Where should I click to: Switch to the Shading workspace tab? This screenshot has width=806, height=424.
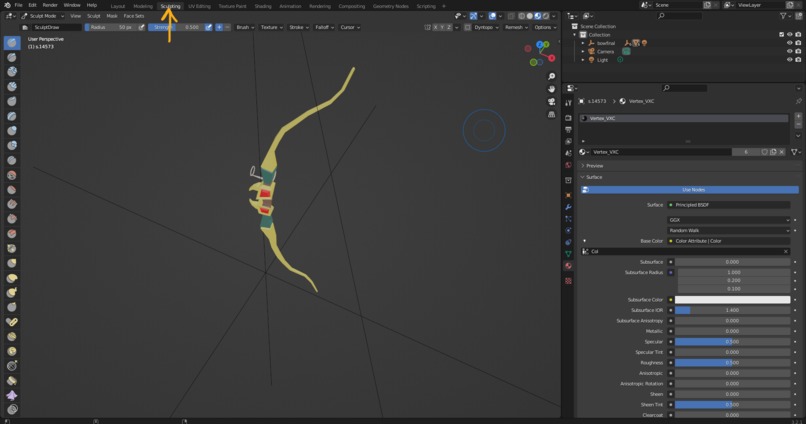pyautogui.click(x=263, y=6)
